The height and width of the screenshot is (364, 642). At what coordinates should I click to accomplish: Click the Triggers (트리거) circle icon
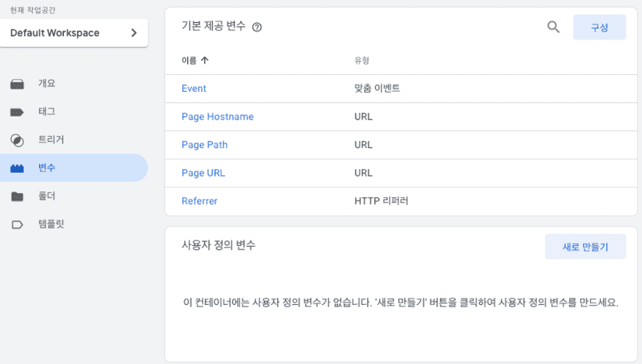point(17,140)
